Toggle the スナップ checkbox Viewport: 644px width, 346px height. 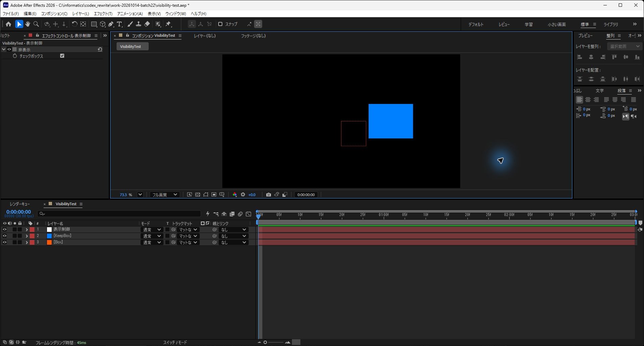(x=220, y=24)
